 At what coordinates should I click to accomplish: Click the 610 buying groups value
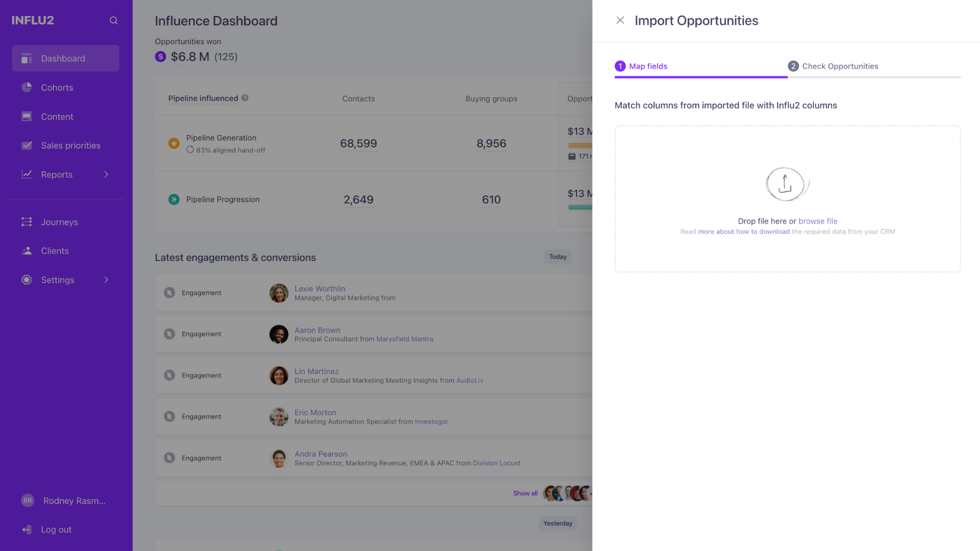[x=491, y=199]
